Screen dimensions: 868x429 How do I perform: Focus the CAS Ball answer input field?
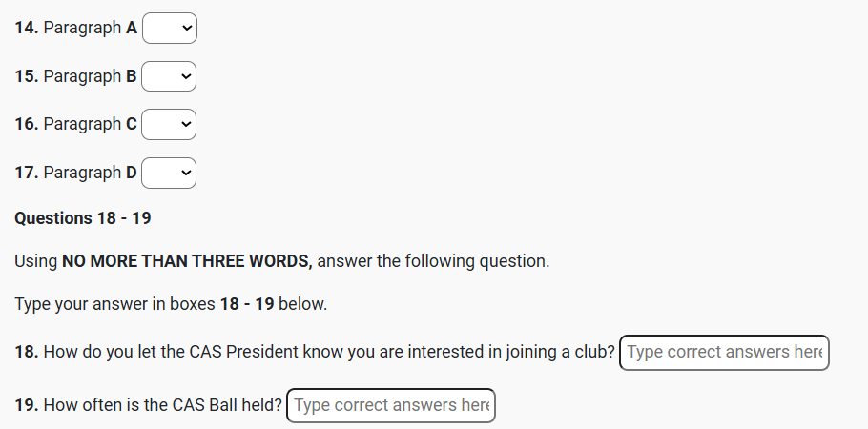point(391,405)
